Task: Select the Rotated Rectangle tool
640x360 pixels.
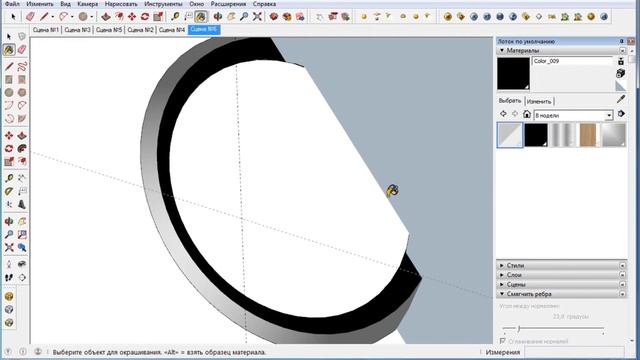Action: tap(22, 79)
